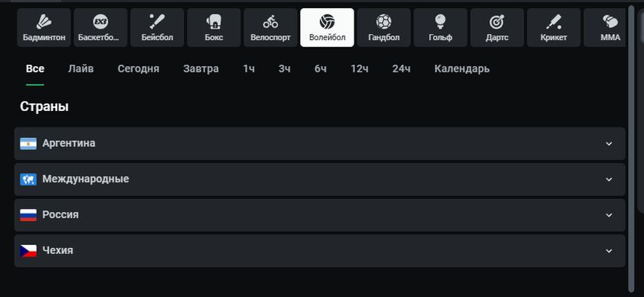The width and height of the screenshot is (644, 297).
Task: Expand the Россия section chevron
Action: (609, 216)
